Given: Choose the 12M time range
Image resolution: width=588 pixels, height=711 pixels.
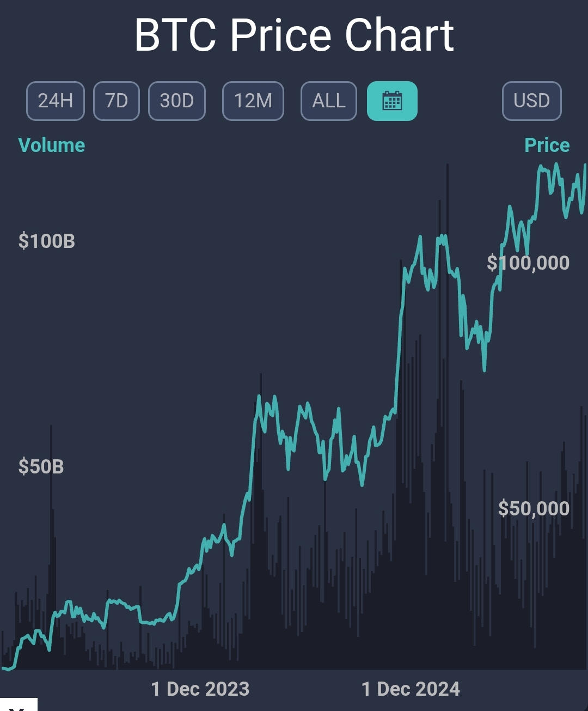Looking at the screenshot, I should [253, 101].
